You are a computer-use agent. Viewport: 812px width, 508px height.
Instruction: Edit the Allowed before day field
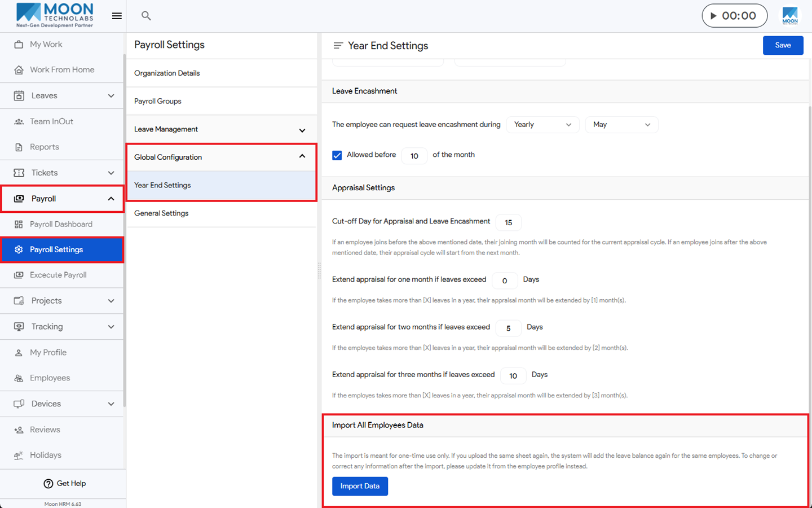(x=414, y=156)
